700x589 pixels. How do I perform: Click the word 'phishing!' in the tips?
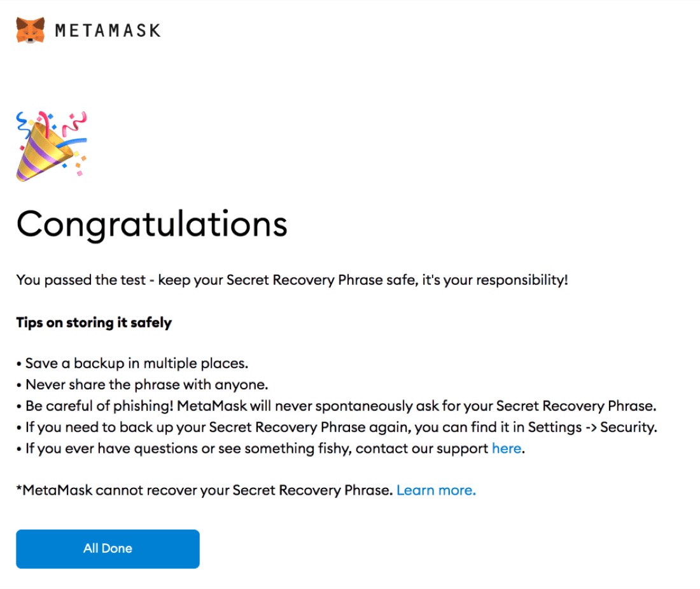[143, 406]
